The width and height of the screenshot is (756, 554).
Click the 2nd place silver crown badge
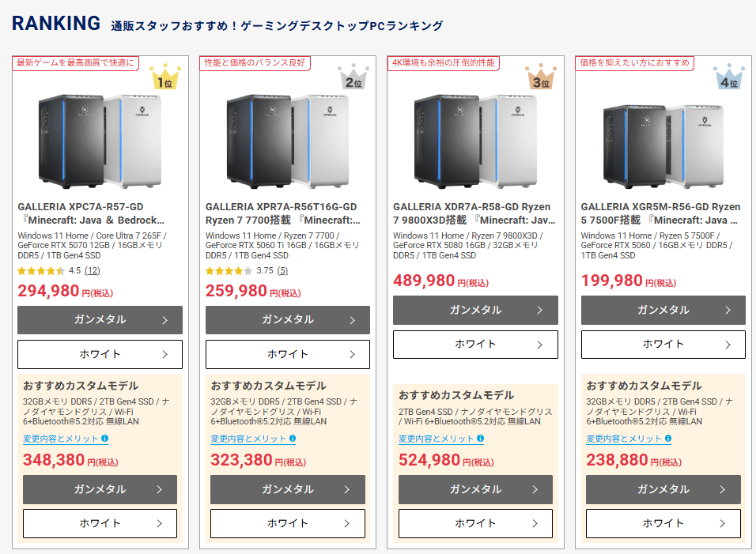(x=353, y=77)
